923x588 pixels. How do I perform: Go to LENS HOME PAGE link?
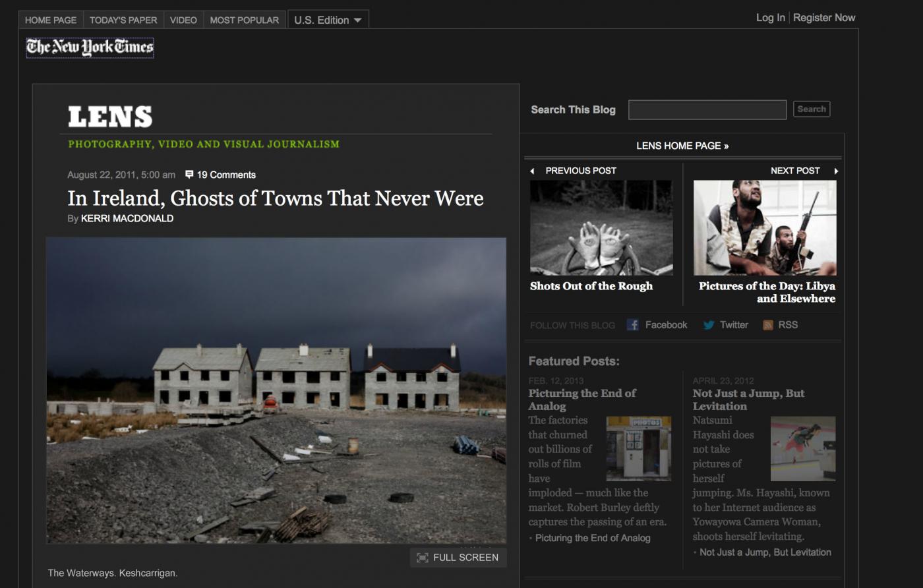click(x=682, y=146)
